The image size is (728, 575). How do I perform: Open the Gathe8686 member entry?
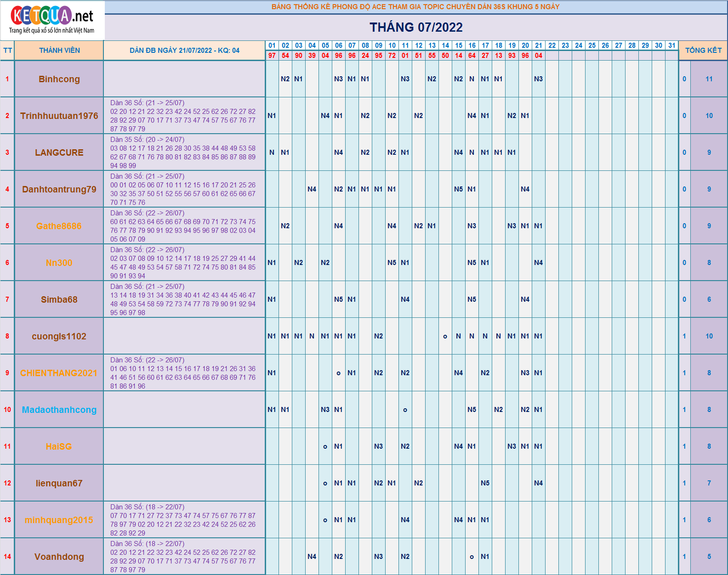(x=59, y=226)
